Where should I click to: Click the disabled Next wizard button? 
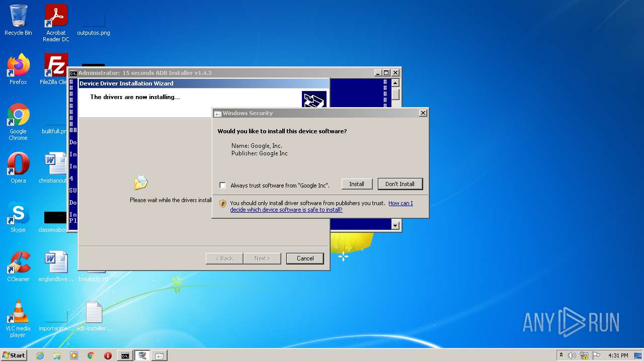point(262,258)
